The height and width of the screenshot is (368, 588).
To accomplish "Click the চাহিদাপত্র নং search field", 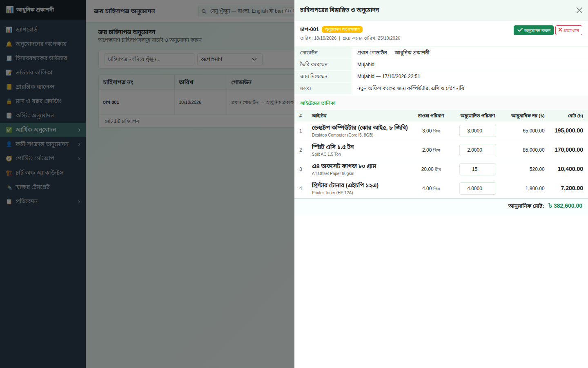I will tap(149, 59).
